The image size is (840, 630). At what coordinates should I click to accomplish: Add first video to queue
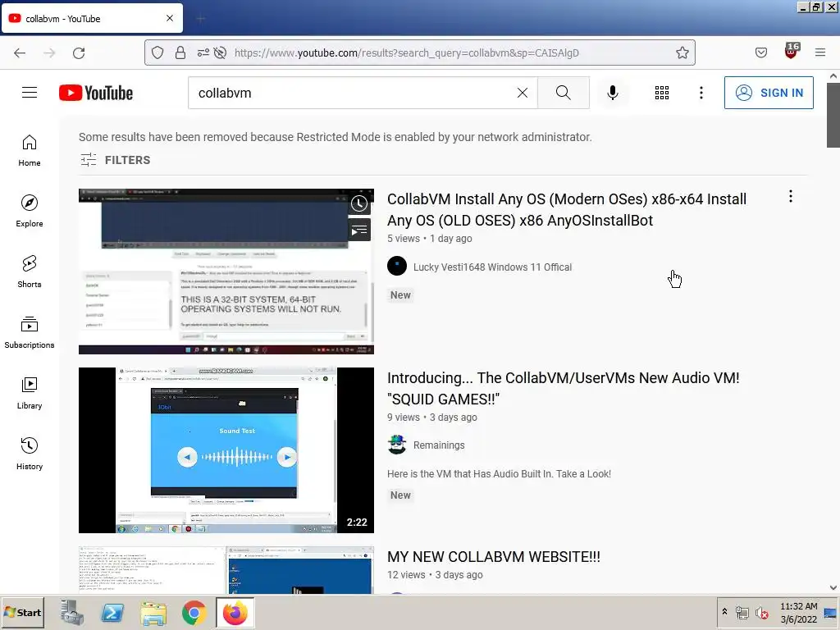[359, 231]
